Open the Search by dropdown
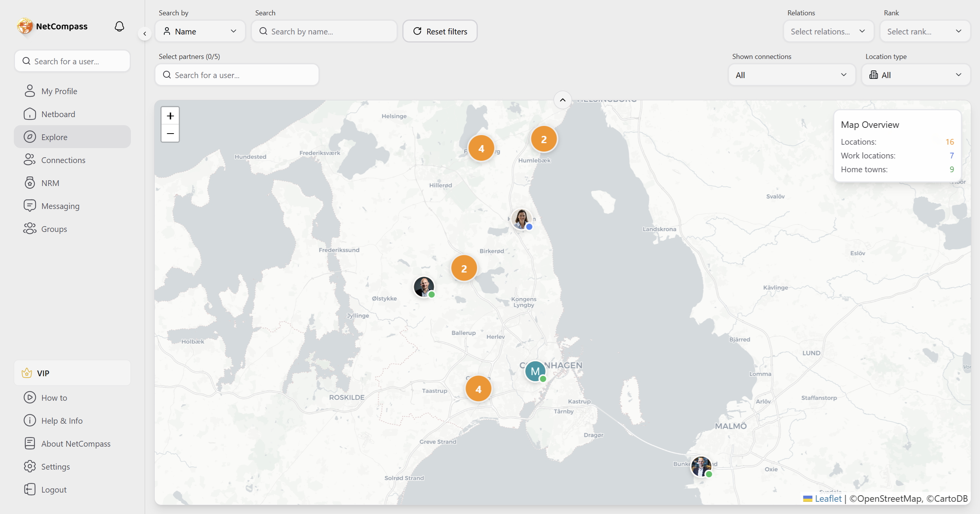This screenshot has width=980, height=514. point(200,31)
